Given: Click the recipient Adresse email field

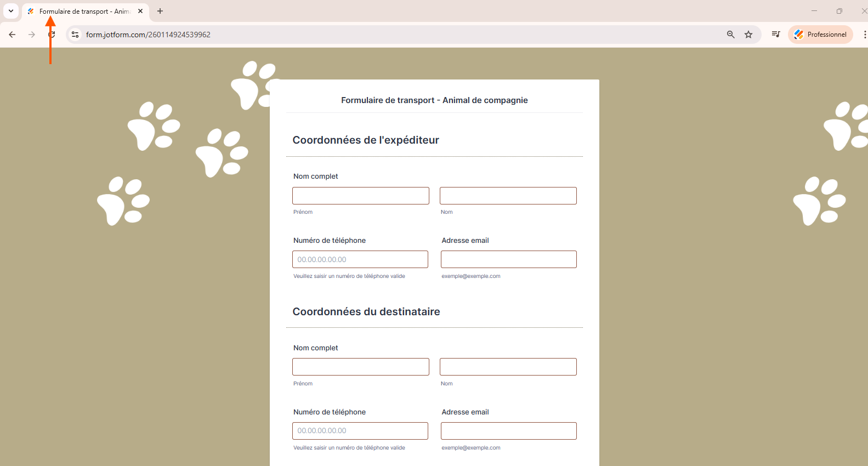Looking at the screenshot, I should click(509, 431).
